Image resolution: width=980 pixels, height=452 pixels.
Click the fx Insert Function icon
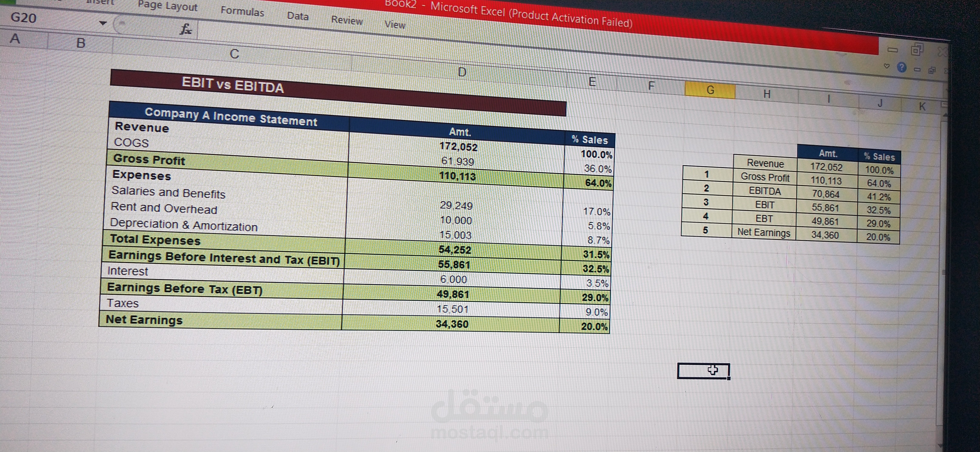click(x=186, y=29)
